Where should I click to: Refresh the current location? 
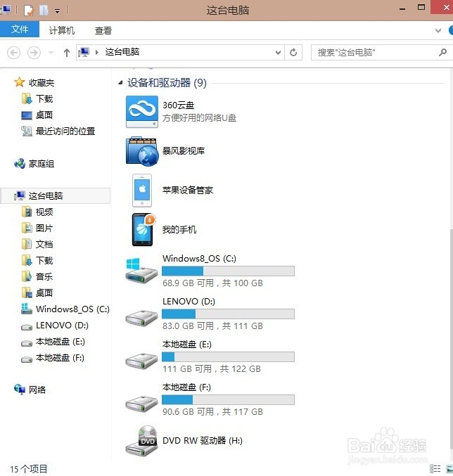pyautogui.click(x=293, y=53)
